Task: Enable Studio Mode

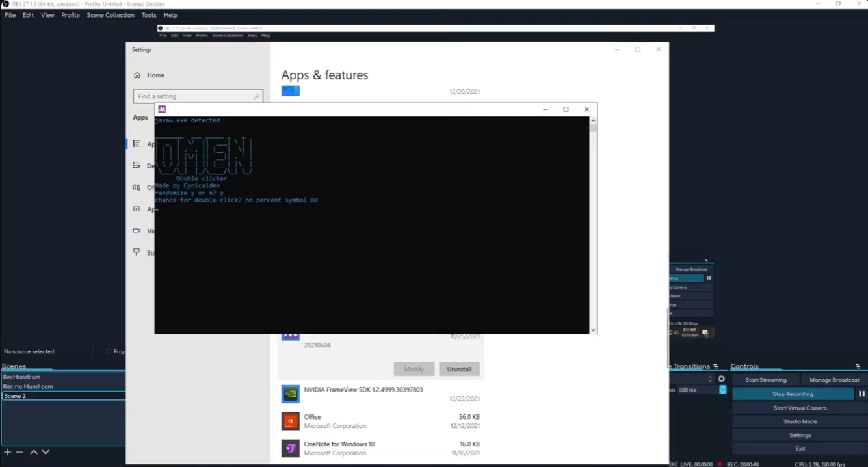Action: click(800, 421)
